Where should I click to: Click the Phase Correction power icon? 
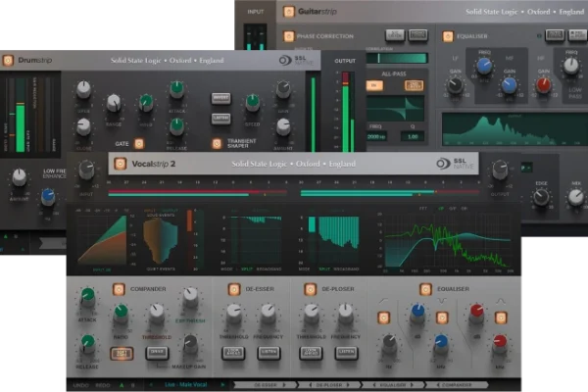coord(289,36)
